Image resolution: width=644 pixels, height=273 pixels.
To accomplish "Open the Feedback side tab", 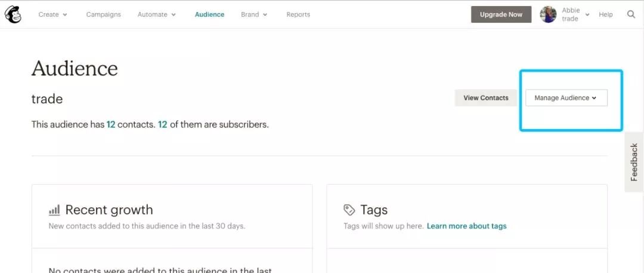I will pyautogui.click(x=634, y=162).
